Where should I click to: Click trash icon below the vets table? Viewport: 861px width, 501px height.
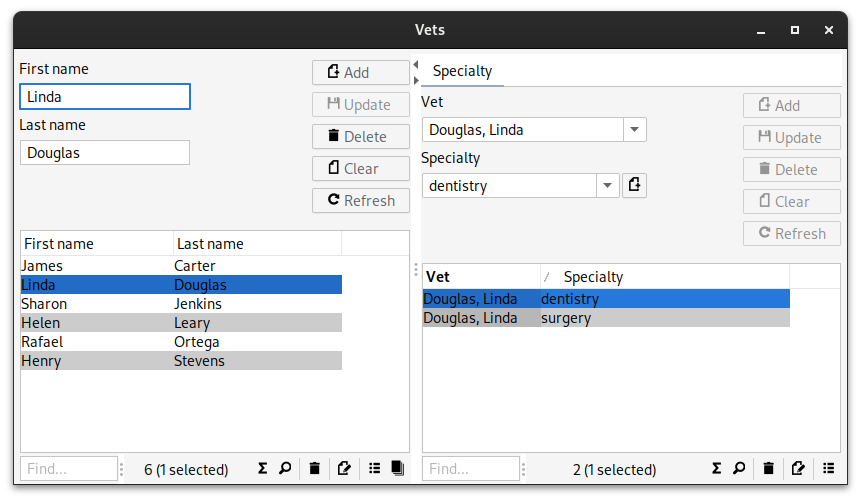pos(315,468)
